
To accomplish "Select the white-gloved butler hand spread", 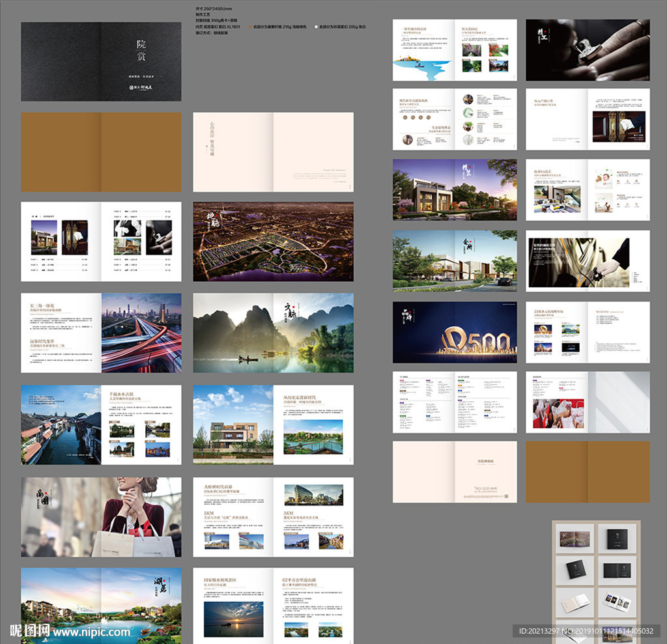I will 588,260.
